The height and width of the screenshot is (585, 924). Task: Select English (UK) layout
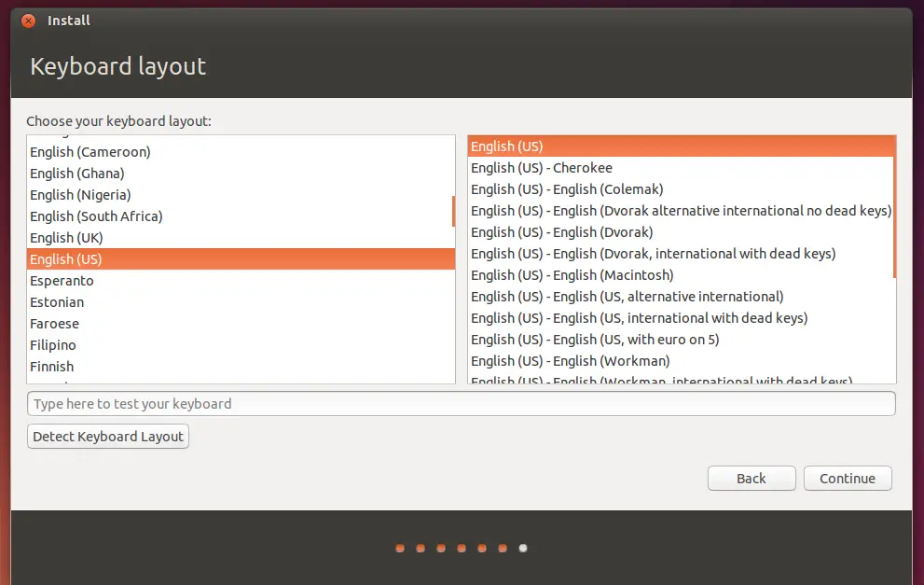[x=241, y=238]
